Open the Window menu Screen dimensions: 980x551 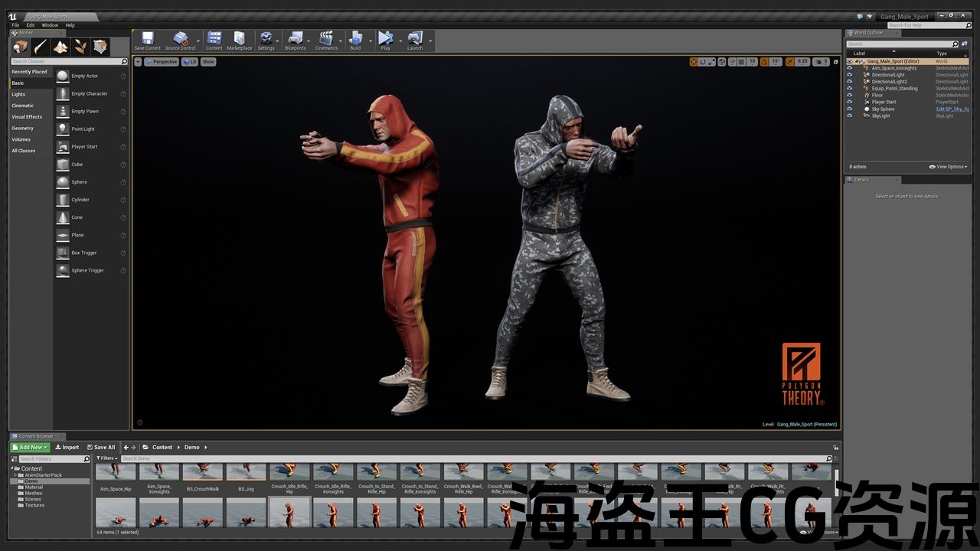49,25
